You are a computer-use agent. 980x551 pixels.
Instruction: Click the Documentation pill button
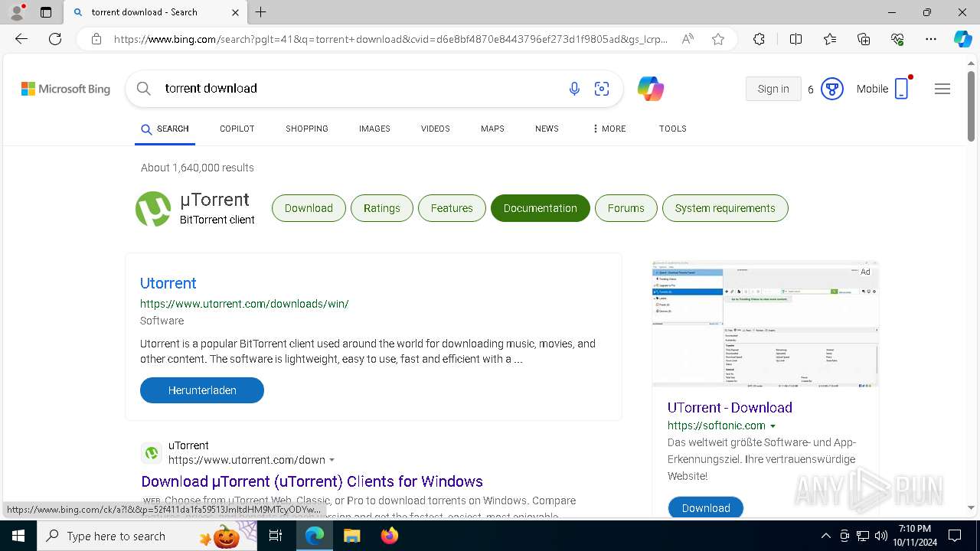pos(541,208)
